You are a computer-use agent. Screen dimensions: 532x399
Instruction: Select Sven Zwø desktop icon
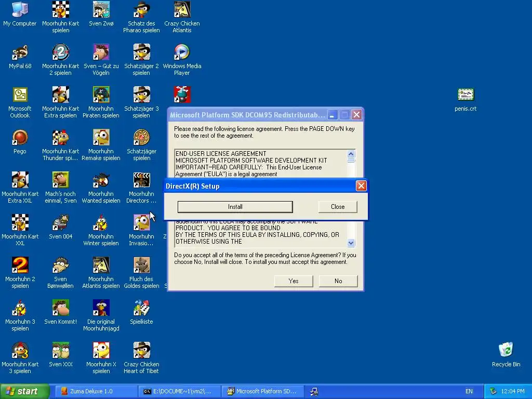(x=101, y=14)
